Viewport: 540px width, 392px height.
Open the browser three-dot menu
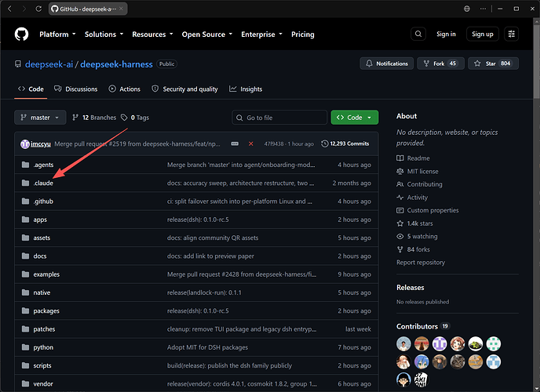point(483,9)
